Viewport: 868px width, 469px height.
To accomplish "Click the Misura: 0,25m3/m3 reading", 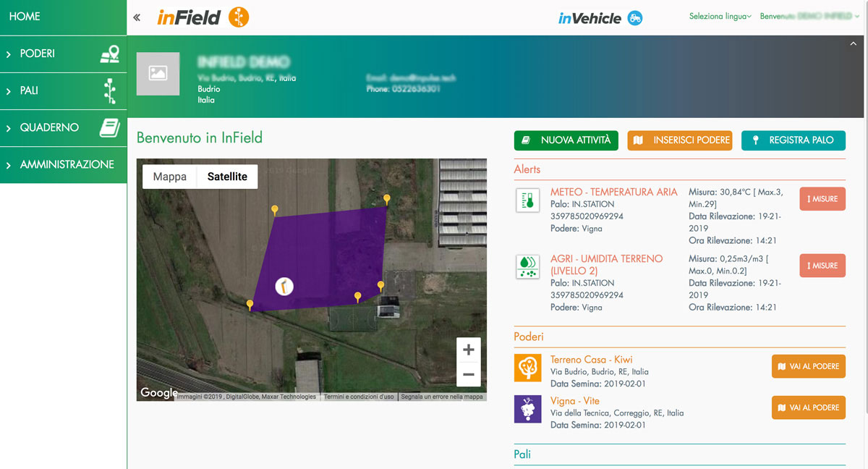I will click(x=728, y=264).
